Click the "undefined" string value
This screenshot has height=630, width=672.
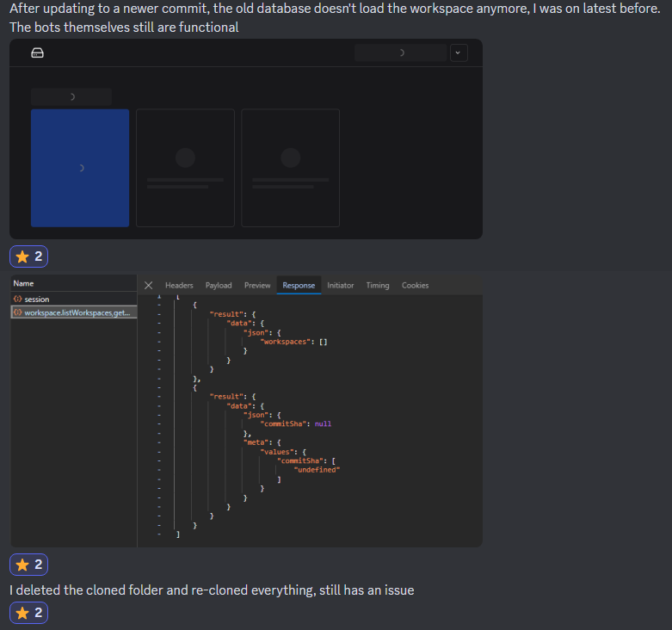click(x=317, y=470)
